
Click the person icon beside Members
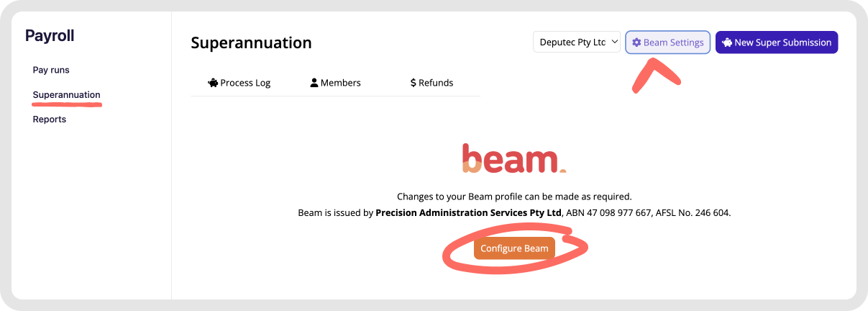pyautogui.click(x=314, y=83)
